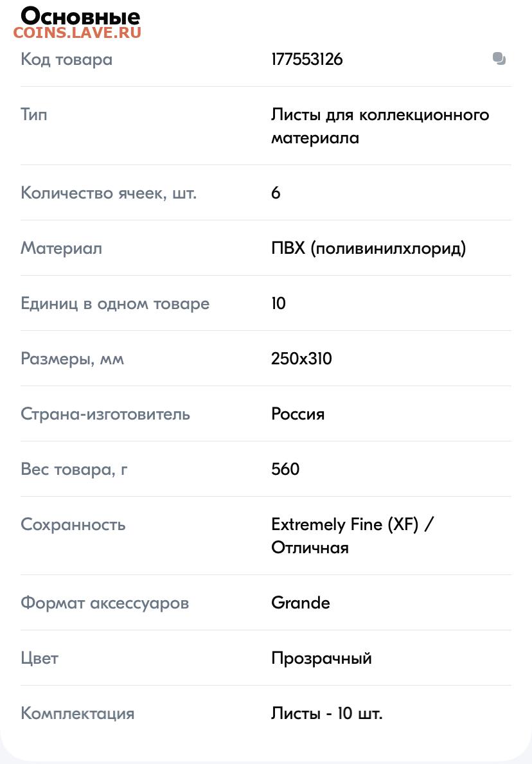
Task: Click the Сохранность row label
Action: tap(73, 525)
